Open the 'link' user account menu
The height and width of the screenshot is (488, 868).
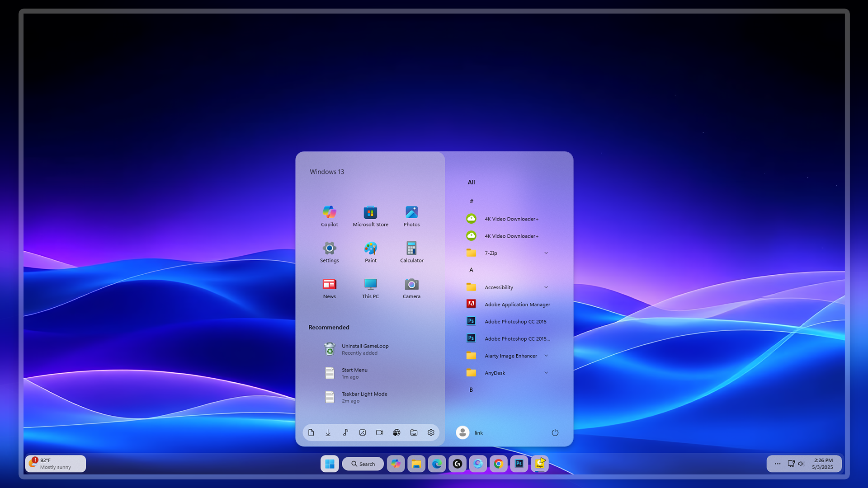pyautogui.click(x=470, y=432)
